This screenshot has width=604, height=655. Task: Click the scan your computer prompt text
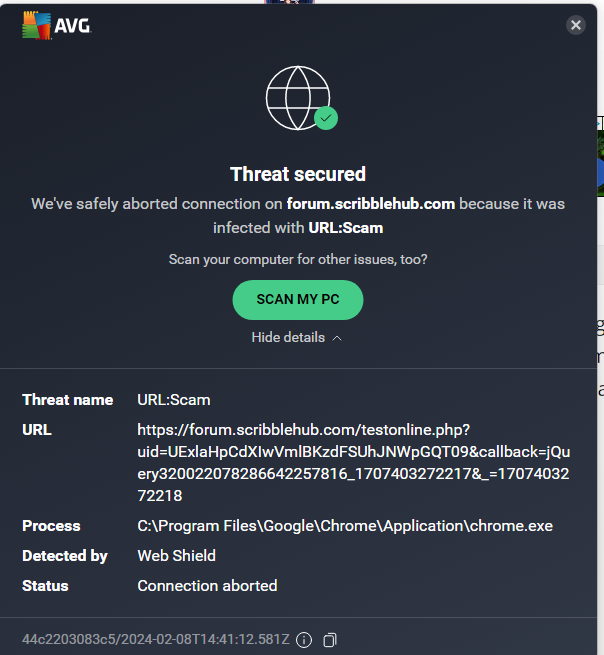pyautogui.click(x=298, y=260)
